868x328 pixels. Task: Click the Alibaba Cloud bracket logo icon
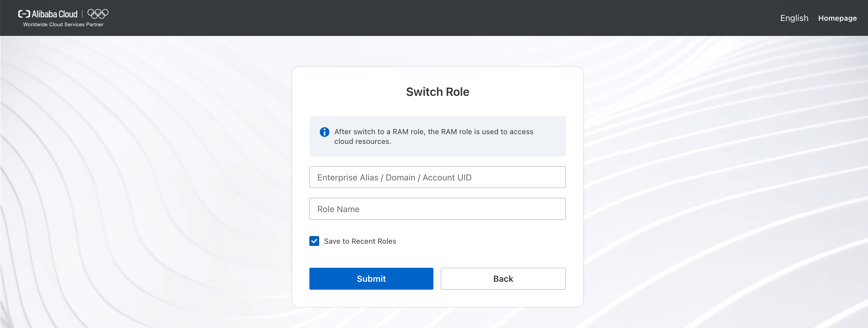coord(24,14)
